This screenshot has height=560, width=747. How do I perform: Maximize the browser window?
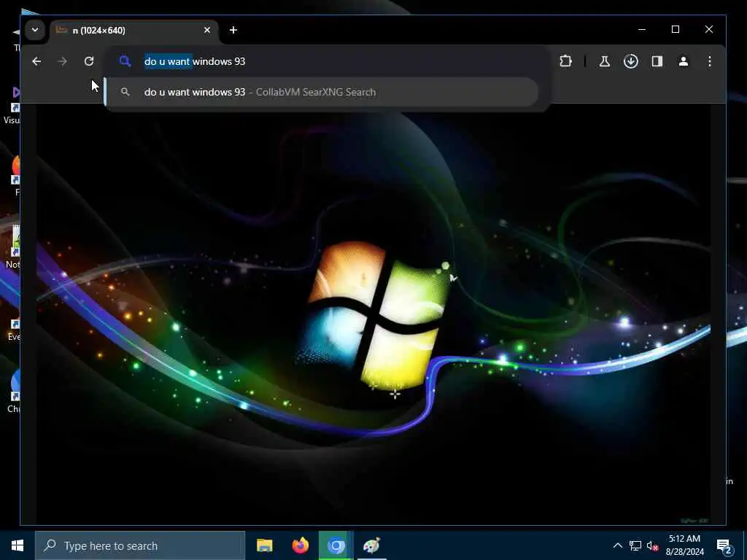pyautogui.click(x=675, y=29)
